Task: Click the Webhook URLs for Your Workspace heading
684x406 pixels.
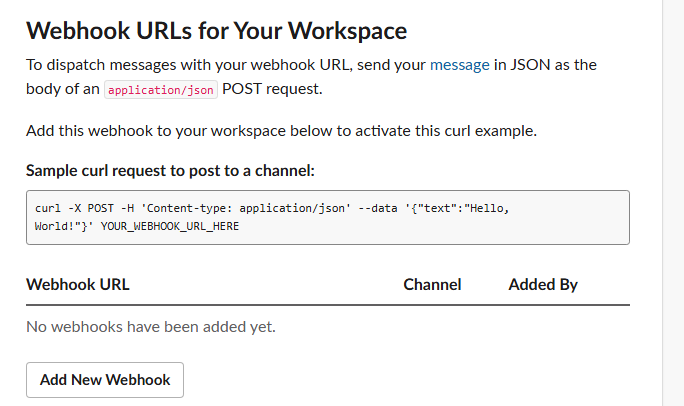Action: tap(216, 31)
